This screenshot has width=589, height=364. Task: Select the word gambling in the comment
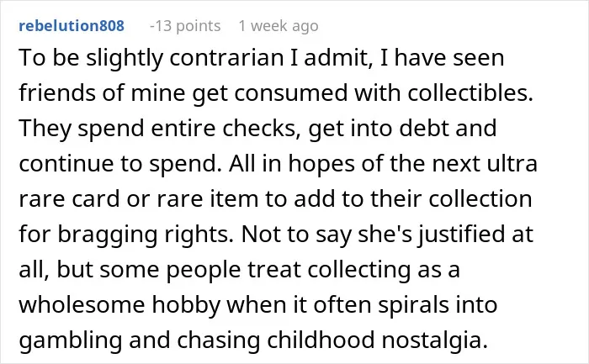click(70, 340)
